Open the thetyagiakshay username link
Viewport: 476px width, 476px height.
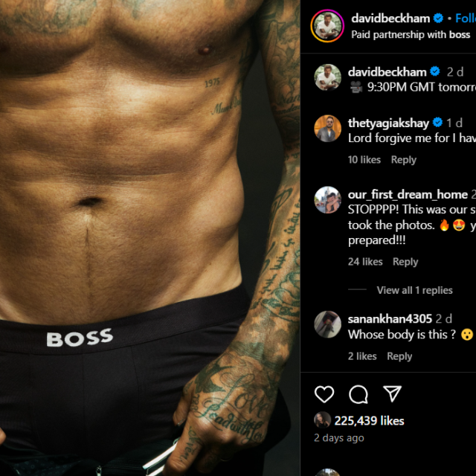point(388,123)
